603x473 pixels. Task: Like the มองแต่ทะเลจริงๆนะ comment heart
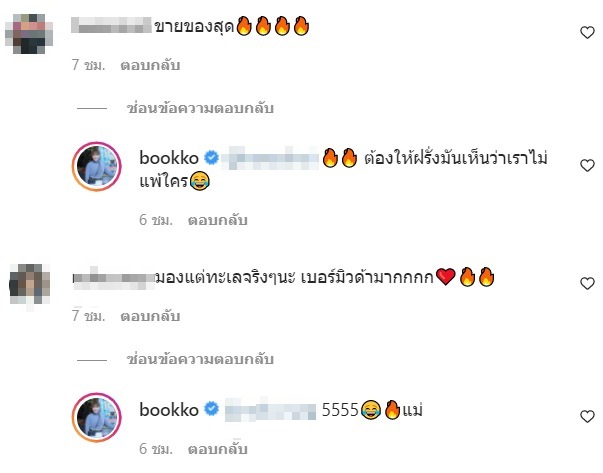[x=587, y=283]
